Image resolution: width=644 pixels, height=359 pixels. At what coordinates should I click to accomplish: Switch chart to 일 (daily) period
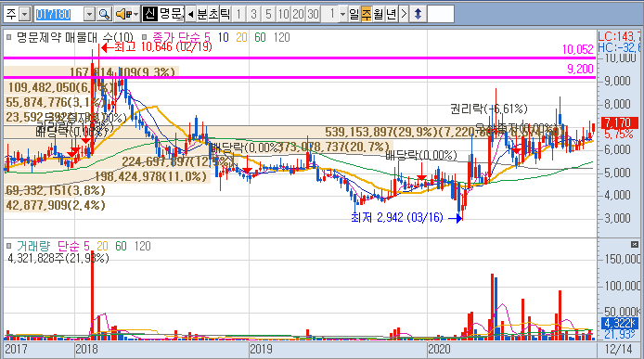coord(354,14)
